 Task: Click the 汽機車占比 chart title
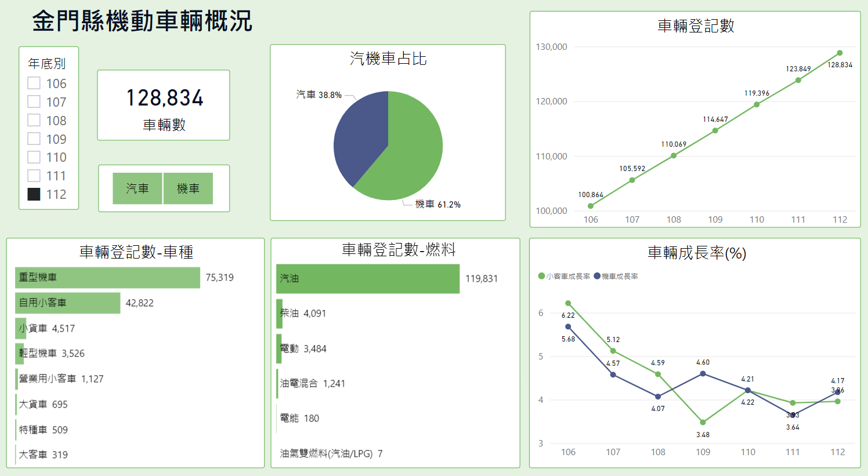tap(388, 59)
